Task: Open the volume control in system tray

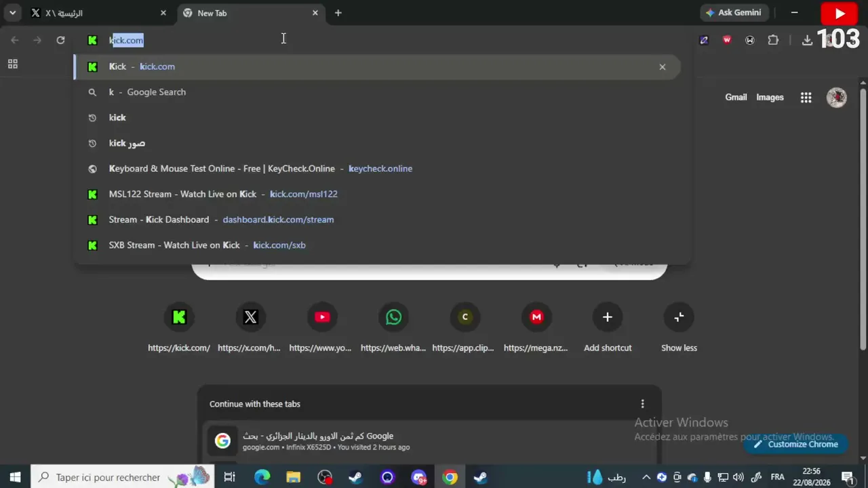Action: pyautogui.click(x=738, y=477)
